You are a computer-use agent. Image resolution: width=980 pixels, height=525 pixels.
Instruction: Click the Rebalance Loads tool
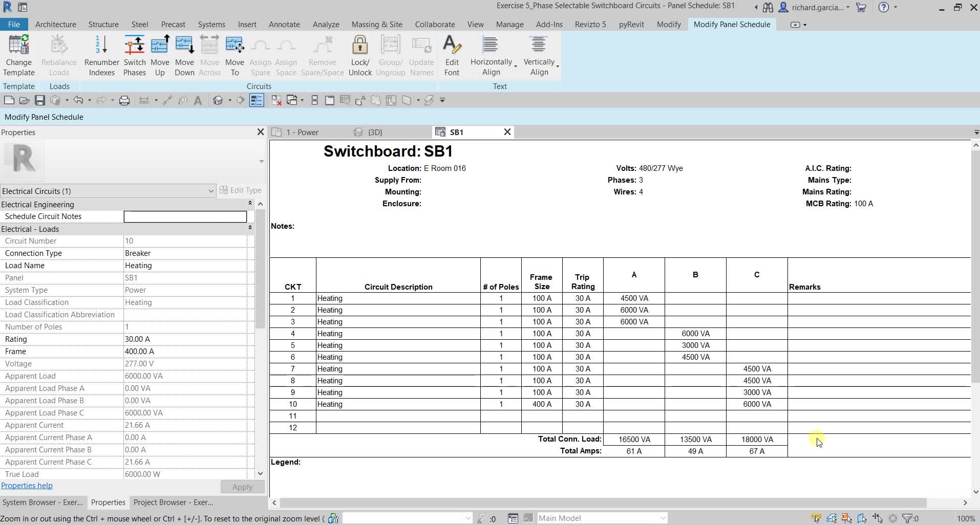pyautogui.click(x=58, y=53)
